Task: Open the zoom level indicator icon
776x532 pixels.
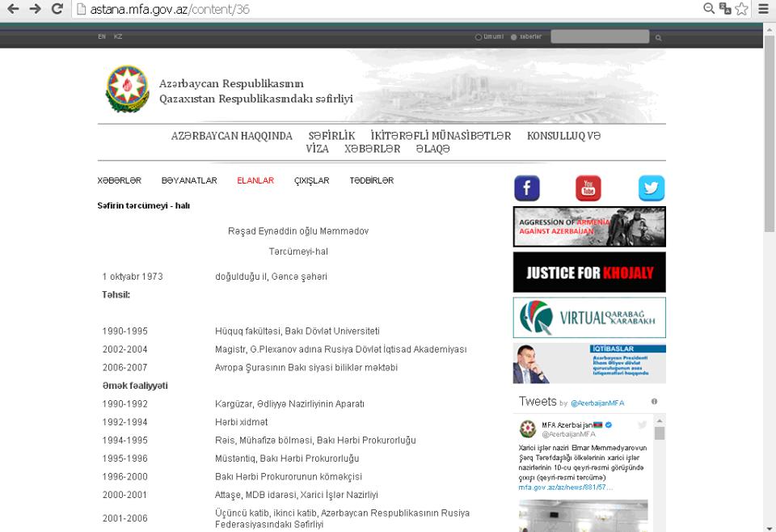Action: (x=709, y=9)
